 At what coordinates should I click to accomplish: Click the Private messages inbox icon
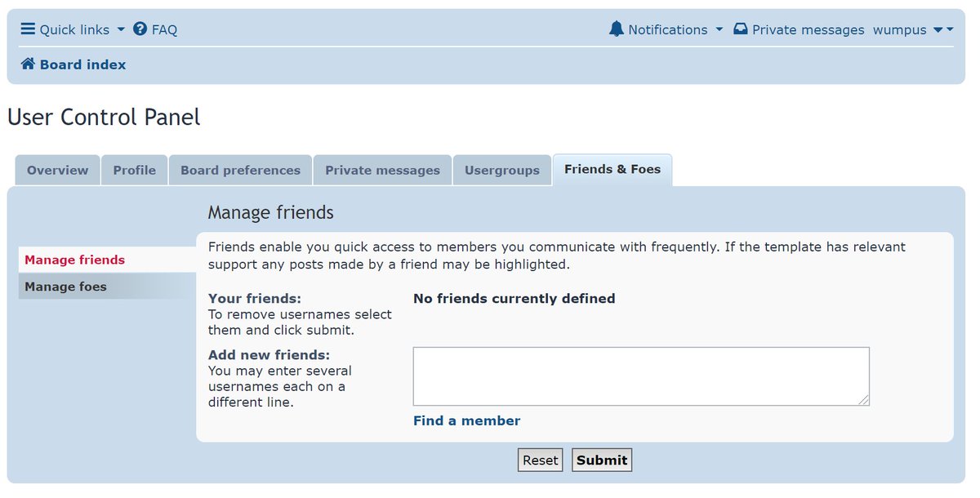(740, 29)
